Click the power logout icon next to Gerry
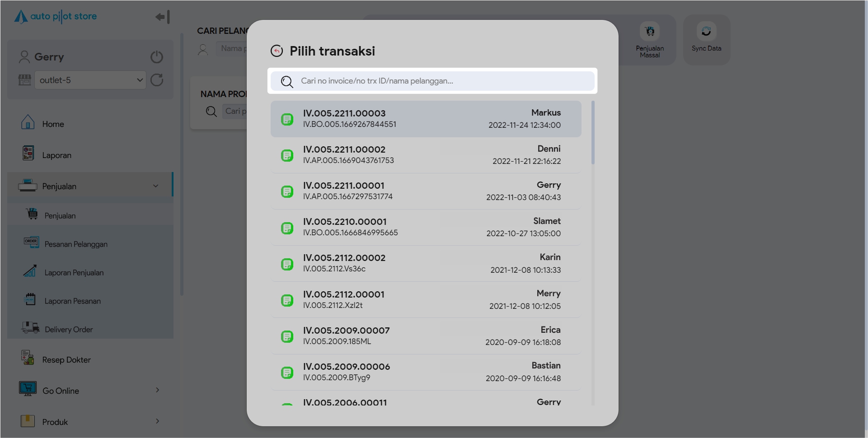This screenshot has width=868, height=438. (x=156, y=57)
